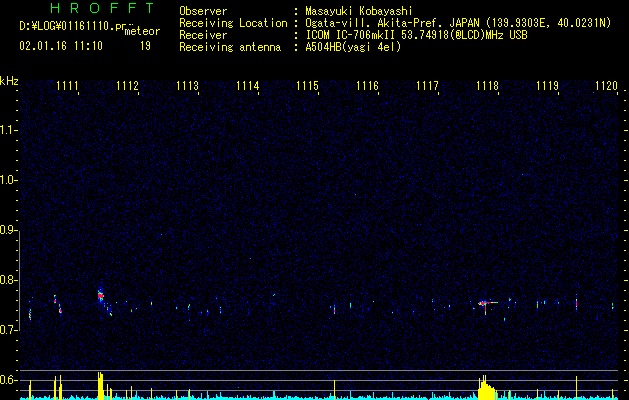Click the meteor label

(142, 31)
